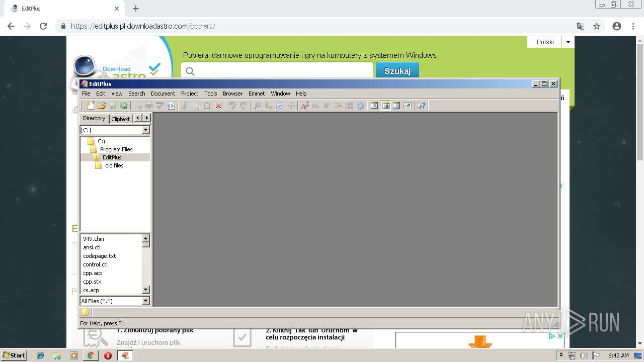The image size is (644, 362).
Task: Click the Replace toolbar icon
Action: tap(268, 106)
